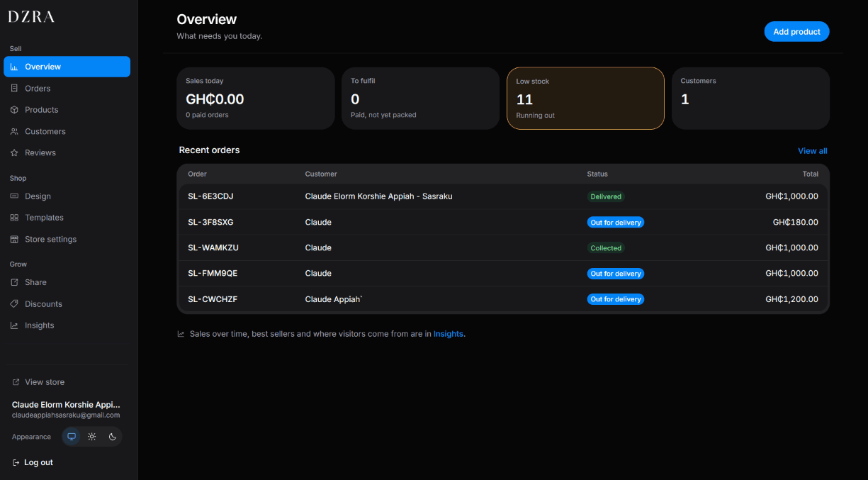
Task: Open the Customers count card
Action: coord(750,99)
